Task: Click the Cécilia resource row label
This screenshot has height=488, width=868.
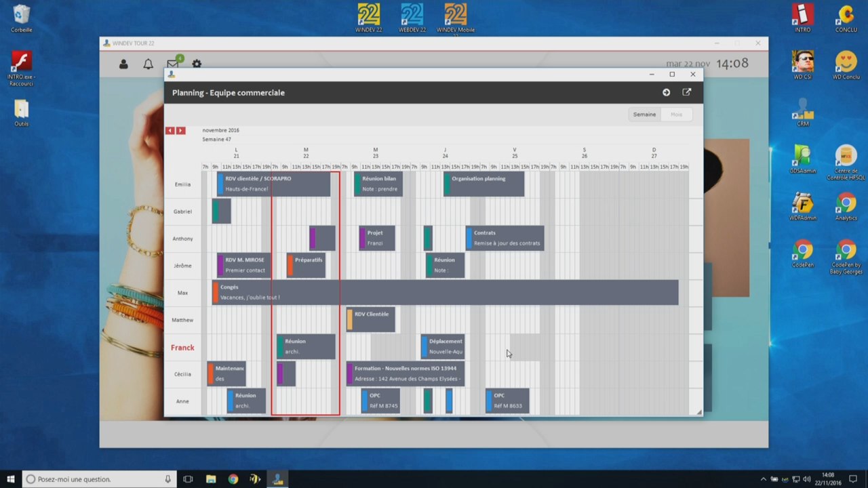Action: (x=182, y=374)
